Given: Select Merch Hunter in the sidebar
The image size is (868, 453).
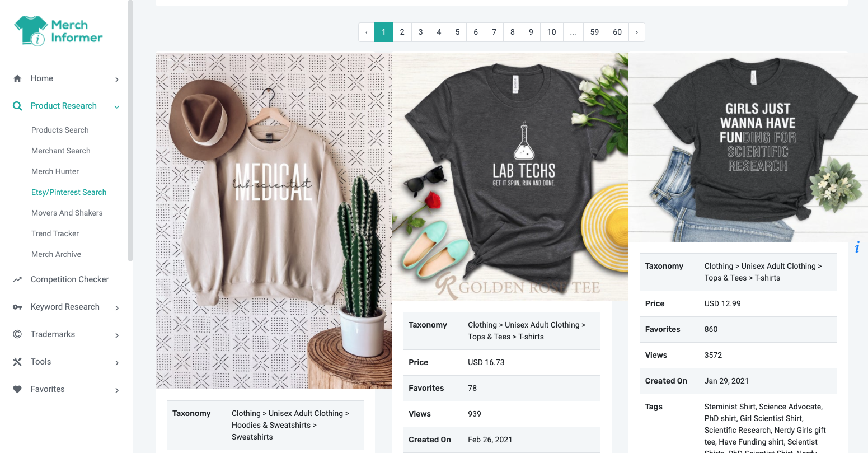Looking at the screenshot, I should [55, 171].
